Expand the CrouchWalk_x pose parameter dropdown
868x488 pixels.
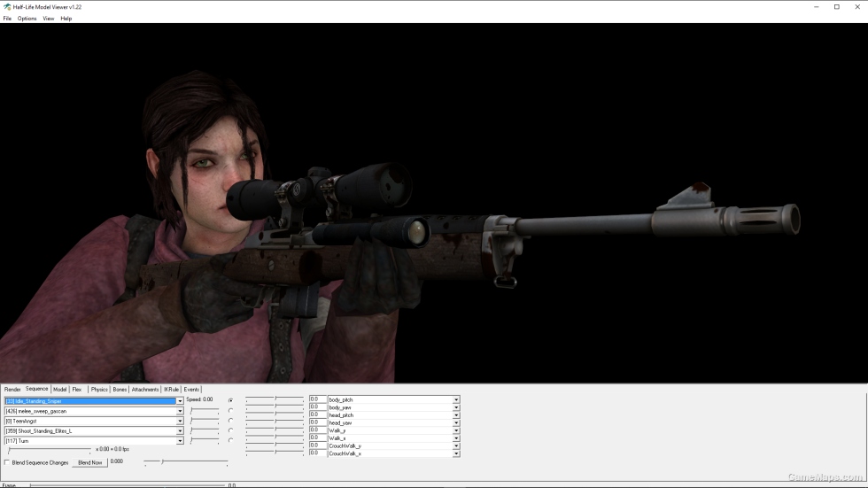pos(456,453)
